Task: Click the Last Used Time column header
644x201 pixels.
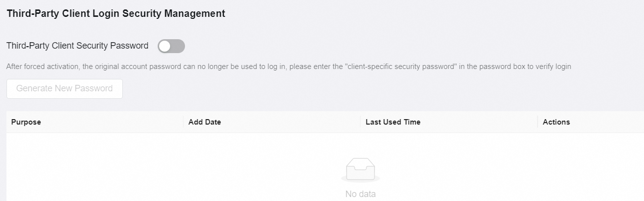Action: (393, 122)
